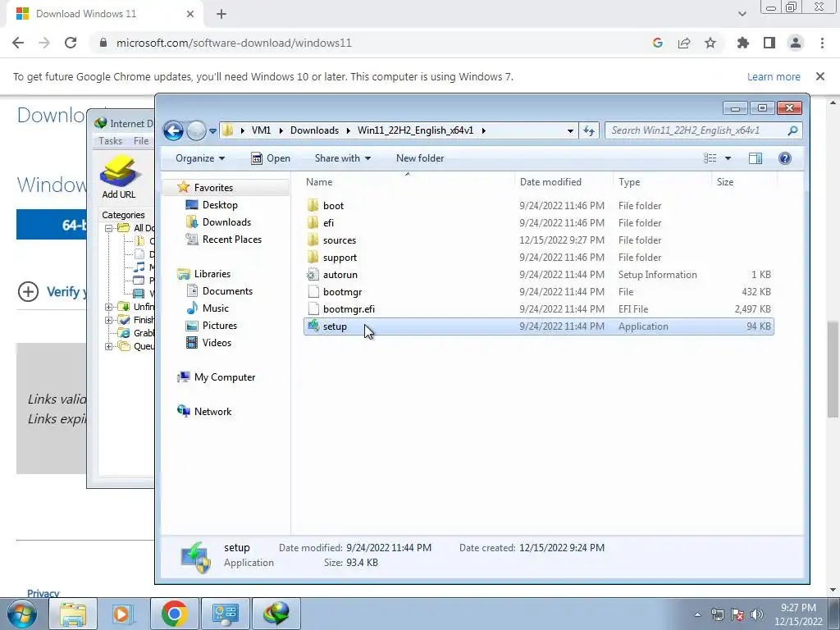The image size is (840, 630).
Task: Click volume speaker icon in system tray
Action: 757,614
